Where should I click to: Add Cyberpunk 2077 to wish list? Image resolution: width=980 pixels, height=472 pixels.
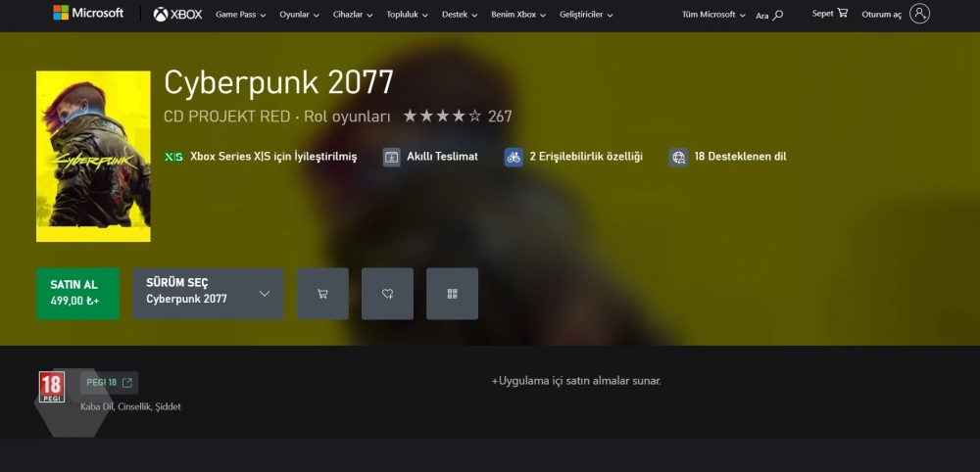387,294
